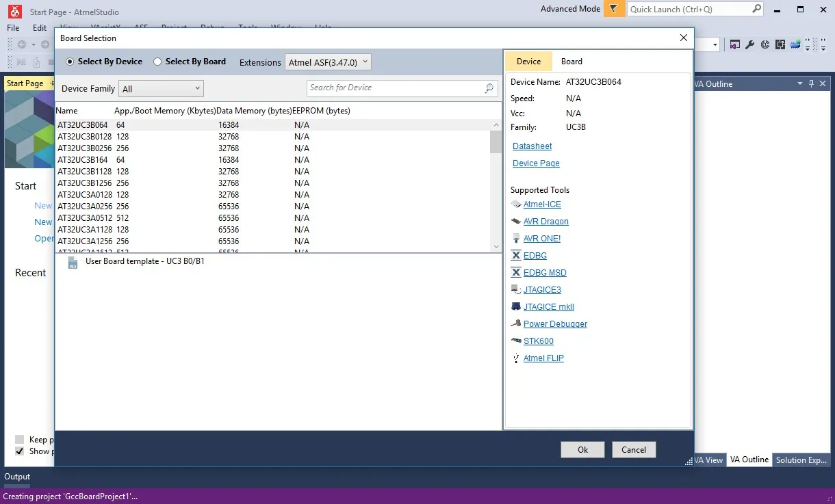Screen dimensions: 835x504
Task: Open the File menu
Action: click(x=14, y=28)
